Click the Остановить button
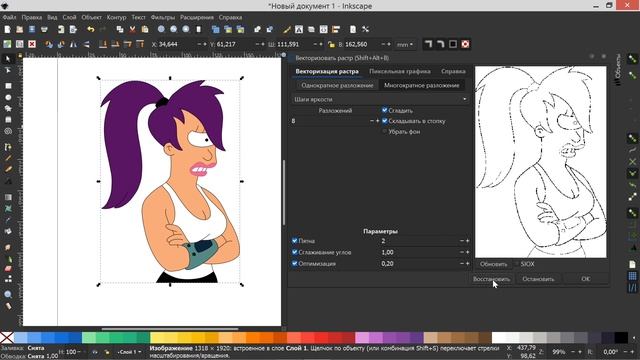The height and width of the screenshot is (360, 640). point(538,279)
